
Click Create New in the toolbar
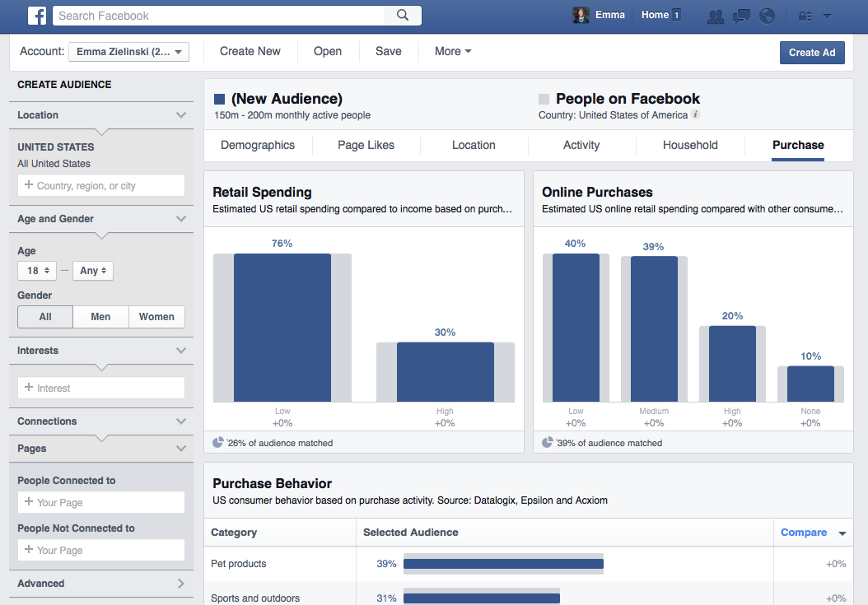pos(250,51)
